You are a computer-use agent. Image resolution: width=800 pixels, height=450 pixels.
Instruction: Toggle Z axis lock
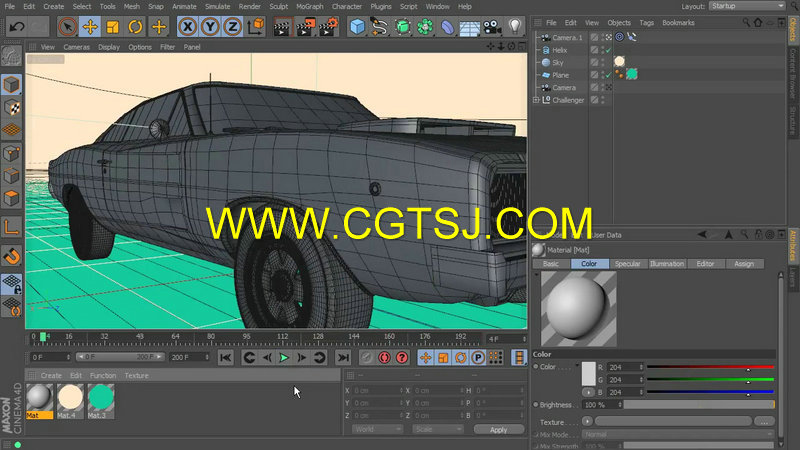tap(233, 27)
